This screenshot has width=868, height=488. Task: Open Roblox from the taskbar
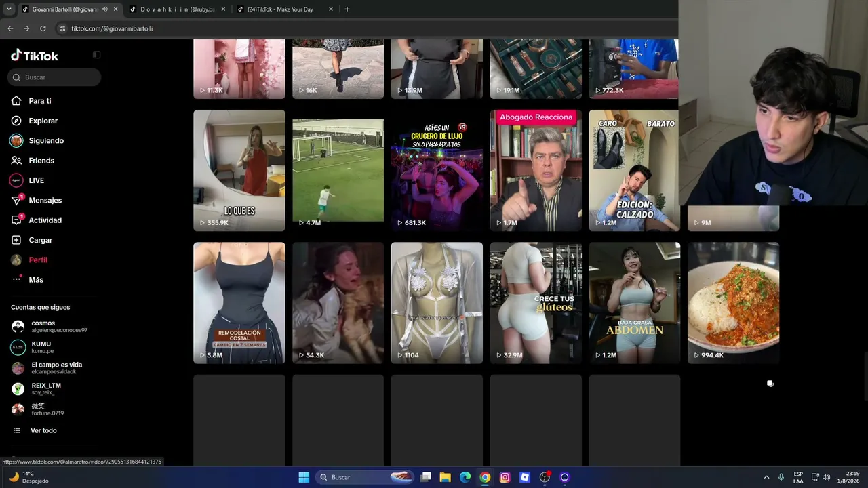click(x=524, y=477)
